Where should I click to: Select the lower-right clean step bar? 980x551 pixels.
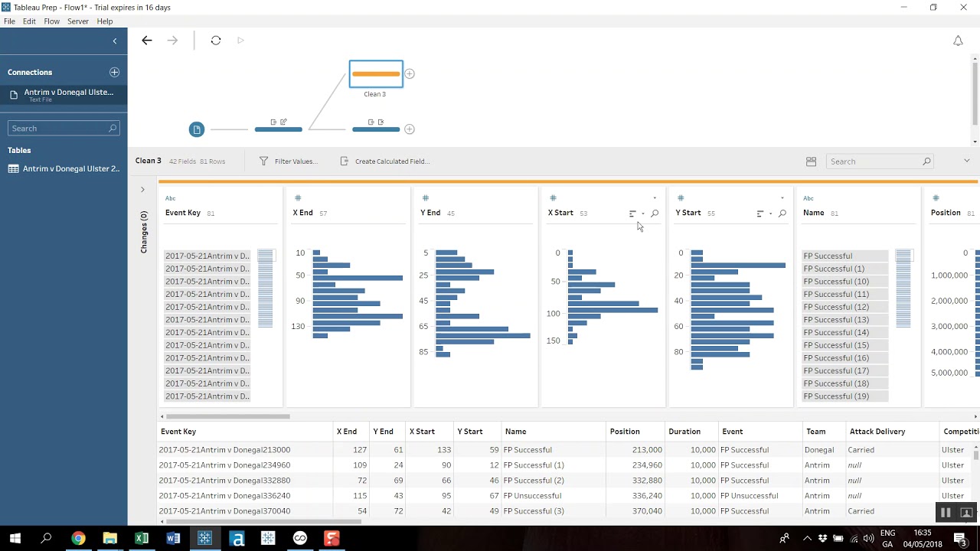[376, 129]
